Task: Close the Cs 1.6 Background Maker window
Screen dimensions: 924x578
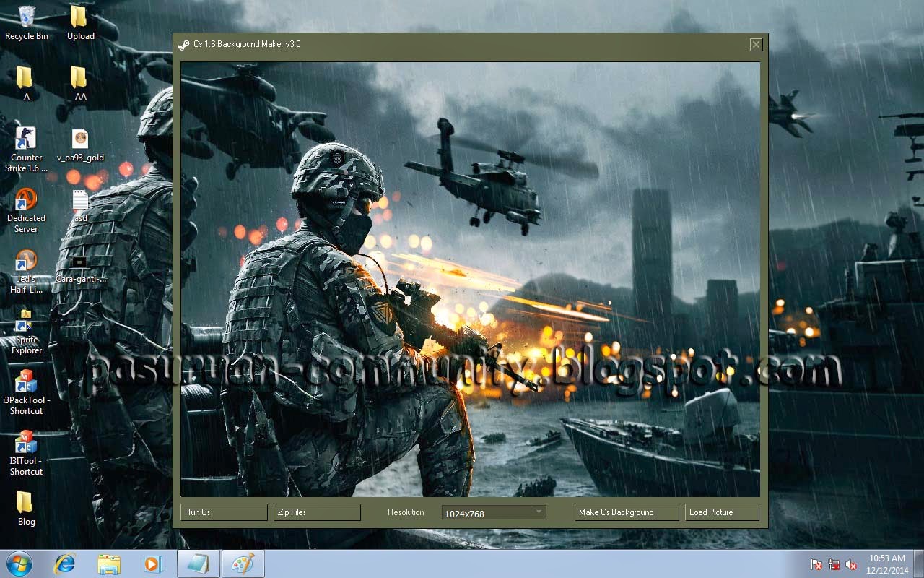Action: 756,45
